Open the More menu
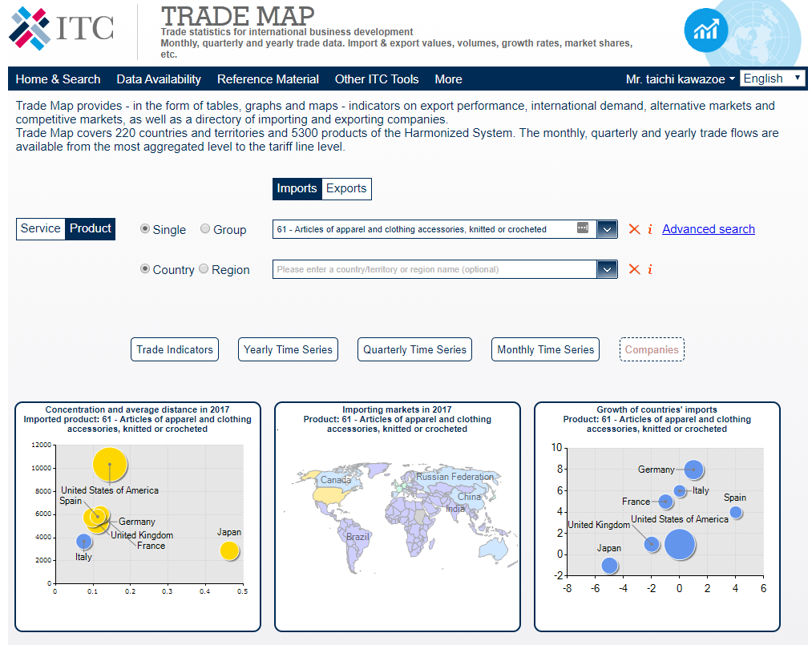This screenshot has width=812, height=645. pyautogui.click(x=448, y=79)
